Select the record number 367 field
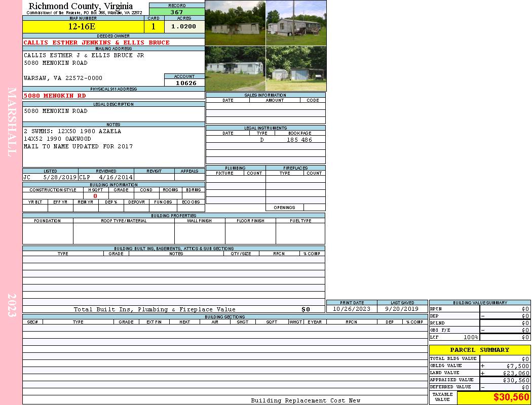Viewport: 532px width, 405px height. (177, 12)
